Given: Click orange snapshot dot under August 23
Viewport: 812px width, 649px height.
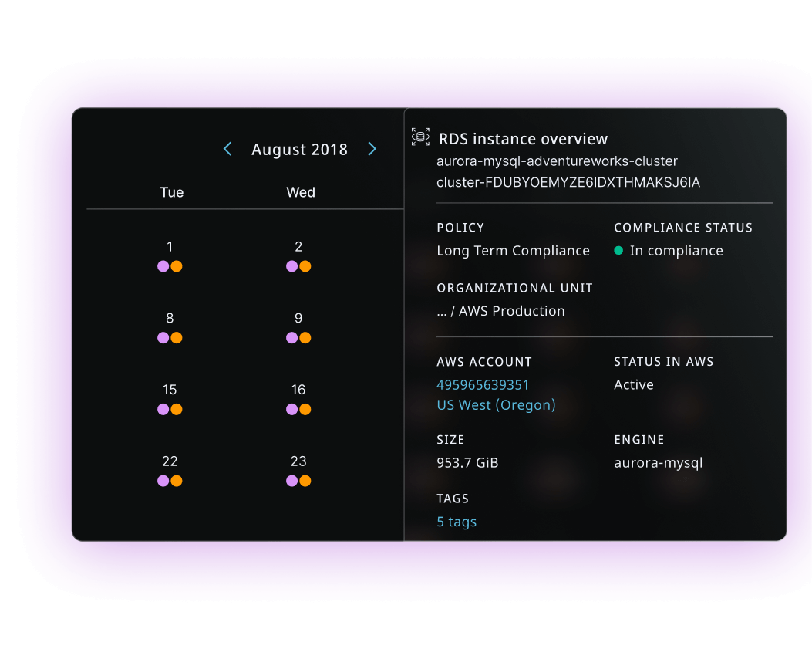Looking at the screenshot, I should 305,481.
